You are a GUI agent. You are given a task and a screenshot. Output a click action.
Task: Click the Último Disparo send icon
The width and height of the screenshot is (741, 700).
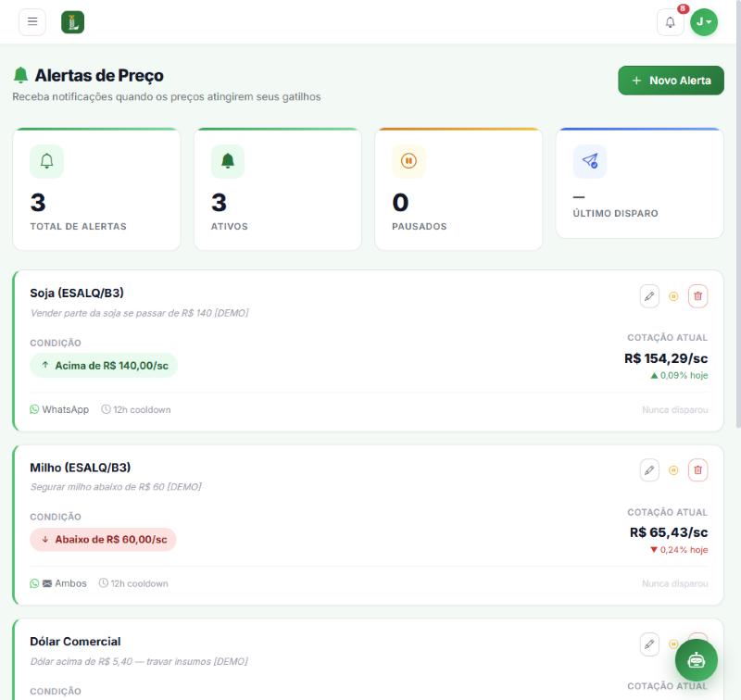590,161
